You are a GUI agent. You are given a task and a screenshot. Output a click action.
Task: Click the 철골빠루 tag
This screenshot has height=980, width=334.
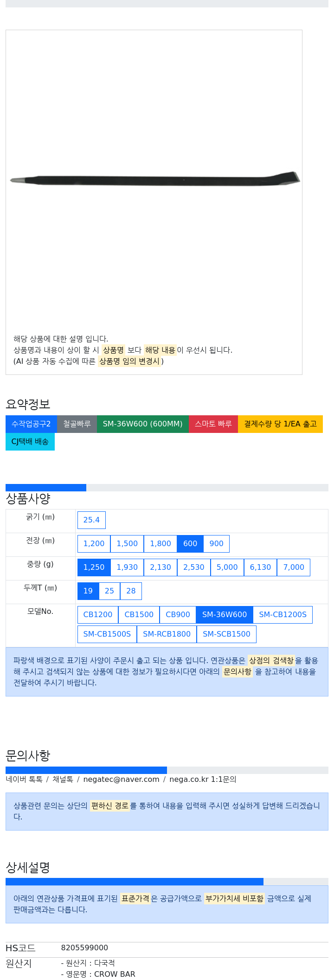77,424
